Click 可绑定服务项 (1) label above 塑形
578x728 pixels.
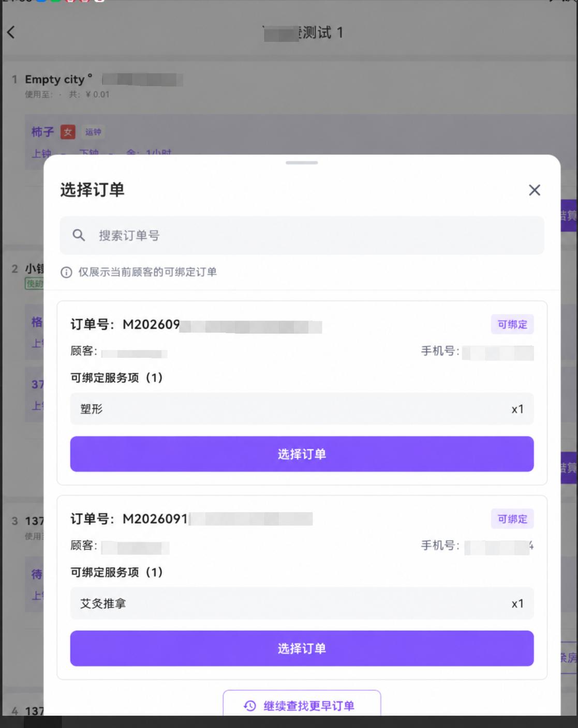(116, 378)
